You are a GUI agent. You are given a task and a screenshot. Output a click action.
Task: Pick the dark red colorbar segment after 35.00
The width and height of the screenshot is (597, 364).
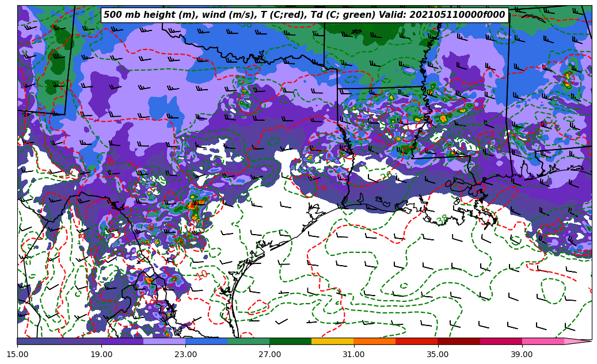[x=459, y=341]
